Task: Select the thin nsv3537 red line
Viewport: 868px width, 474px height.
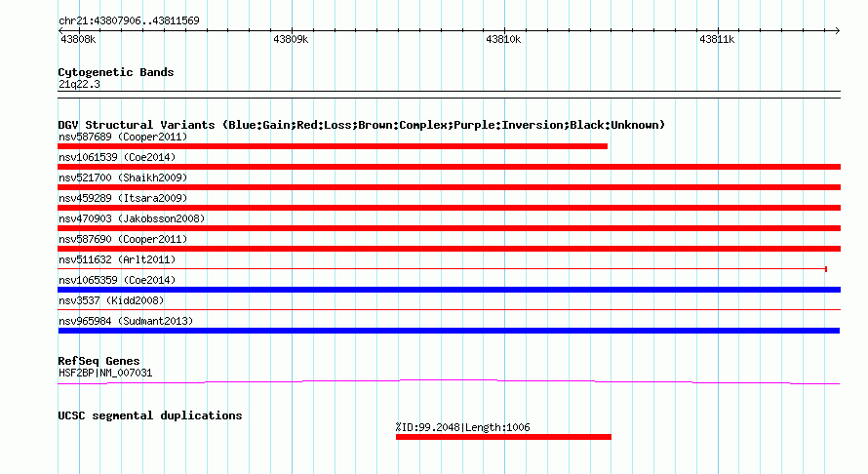Action: coord(449,309)
